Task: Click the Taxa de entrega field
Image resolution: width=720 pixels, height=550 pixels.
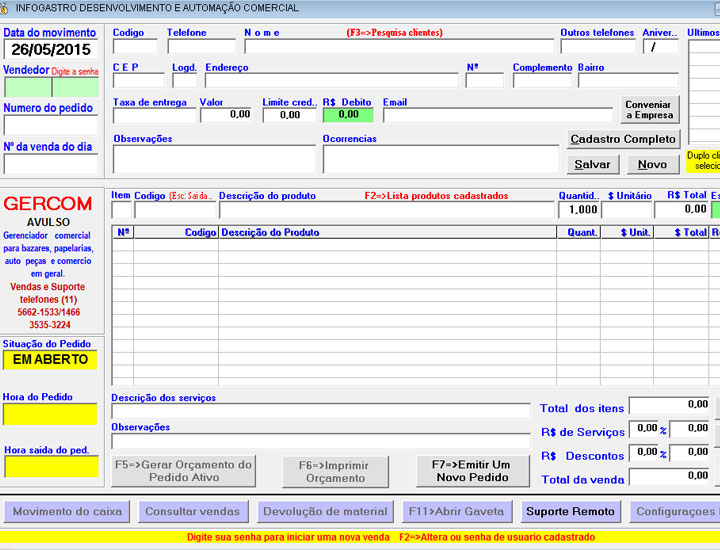Action: 154,115
